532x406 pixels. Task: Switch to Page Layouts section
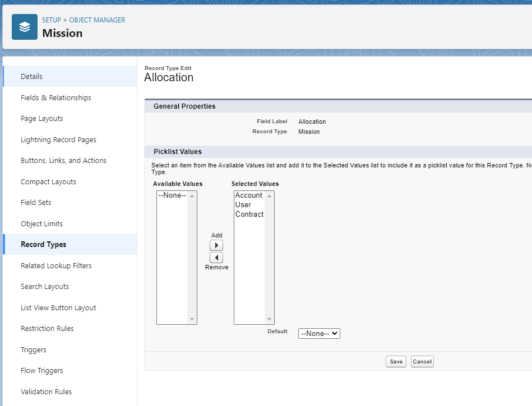coord(42,119)
